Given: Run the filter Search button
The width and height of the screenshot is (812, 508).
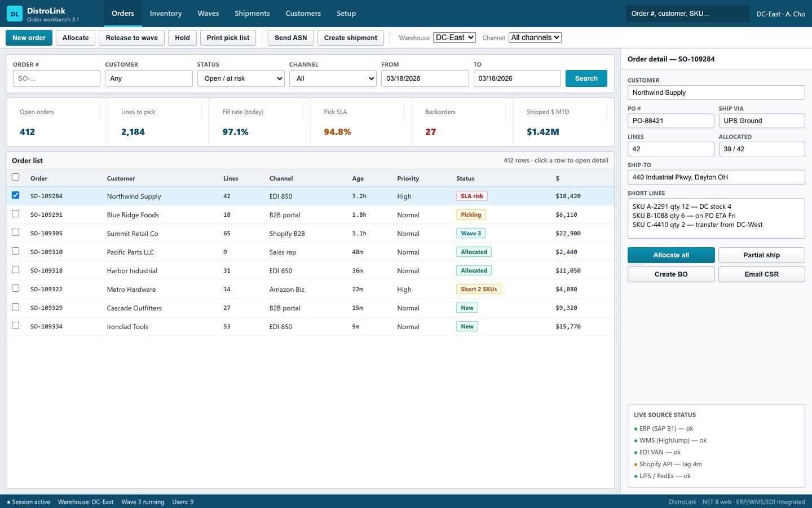Looking at the screenshot, I should click(x=586, y=78).
